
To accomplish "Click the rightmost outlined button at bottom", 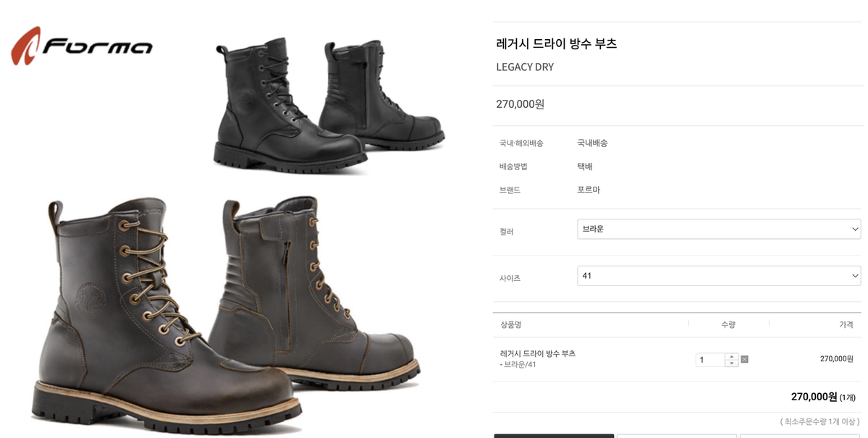I will click(x=801, y=436).
